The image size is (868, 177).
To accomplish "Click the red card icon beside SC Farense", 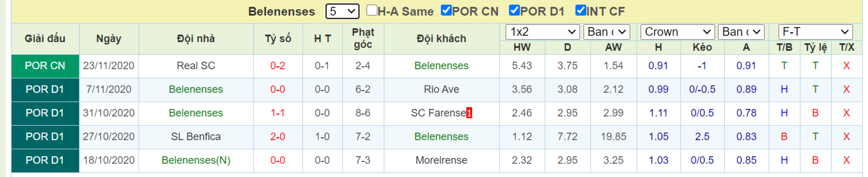I will [x=469, y=113].
